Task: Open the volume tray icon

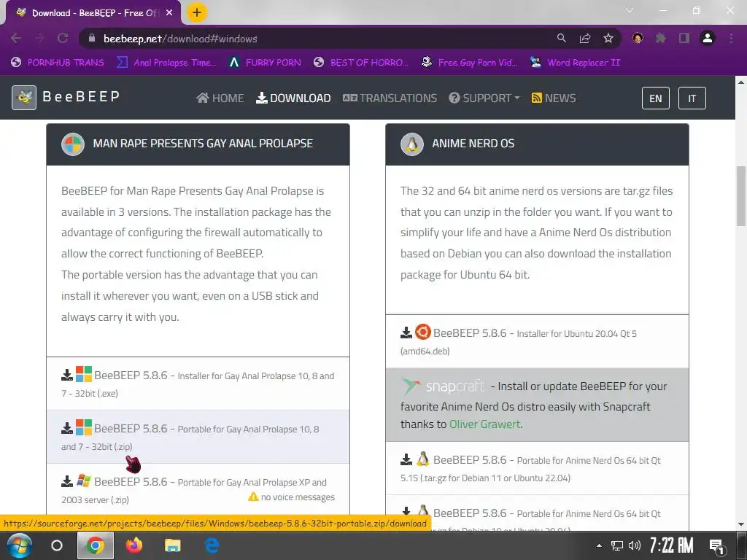Action: pos(635,545)
